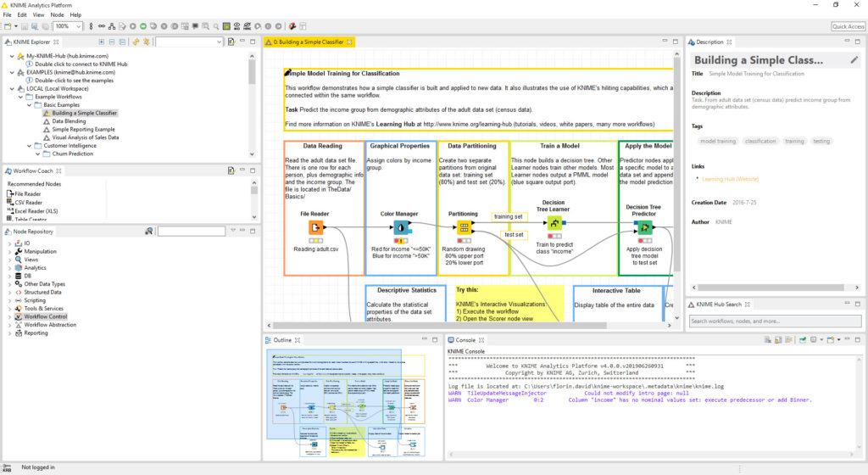
Task: Click the KNIME Hub Search input field
Action: click(775, 321)
